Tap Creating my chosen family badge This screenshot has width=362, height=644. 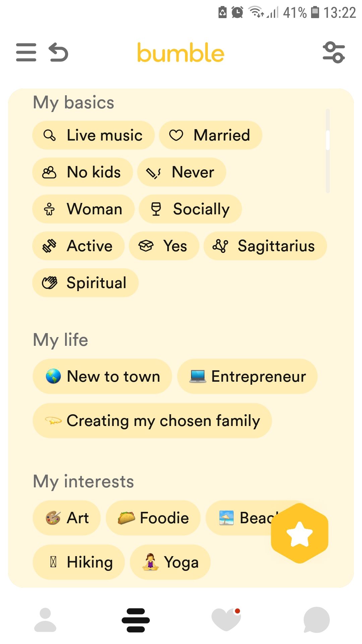tap(152, 421)
